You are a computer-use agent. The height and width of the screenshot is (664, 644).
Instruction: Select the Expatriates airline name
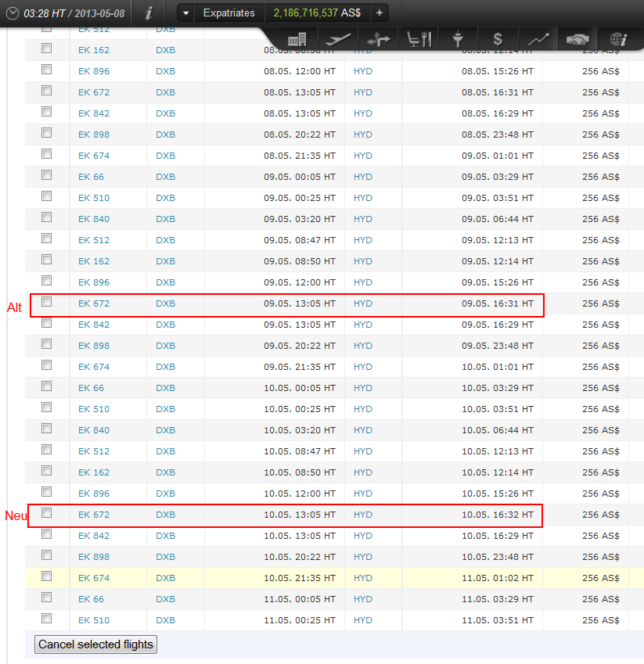228,13
